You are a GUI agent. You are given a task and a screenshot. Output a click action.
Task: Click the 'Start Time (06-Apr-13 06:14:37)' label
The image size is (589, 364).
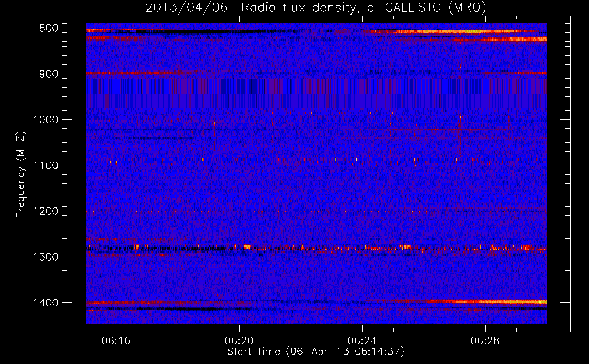316,351
